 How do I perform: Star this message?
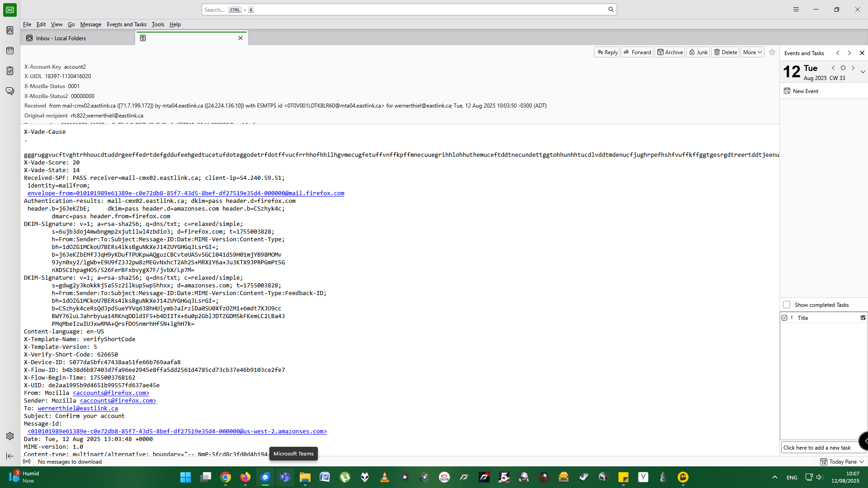coord(772,52)
